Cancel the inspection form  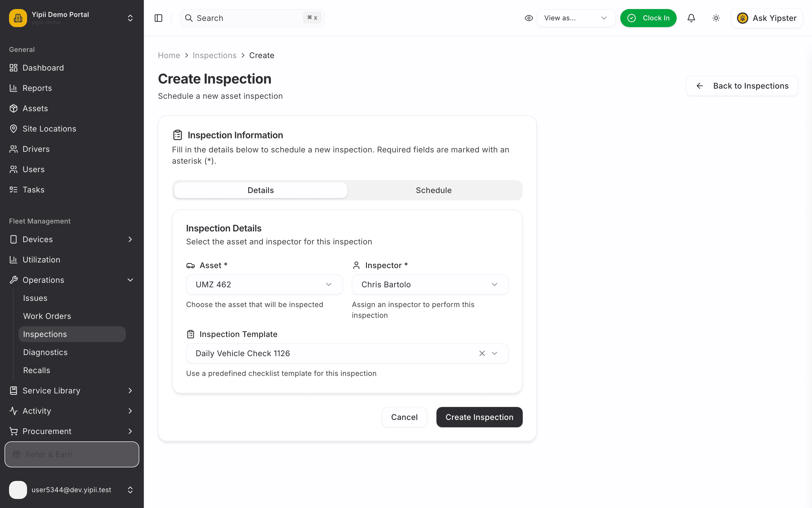[404, 417]
